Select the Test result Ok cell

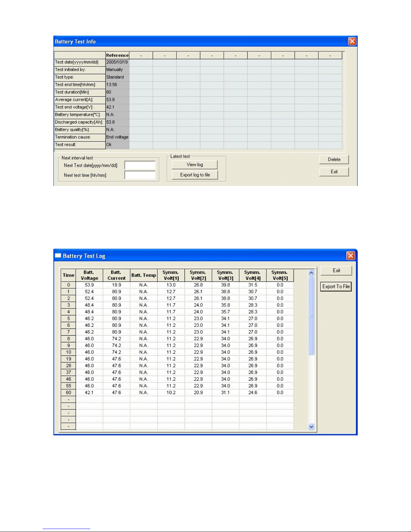pos(117,145)
